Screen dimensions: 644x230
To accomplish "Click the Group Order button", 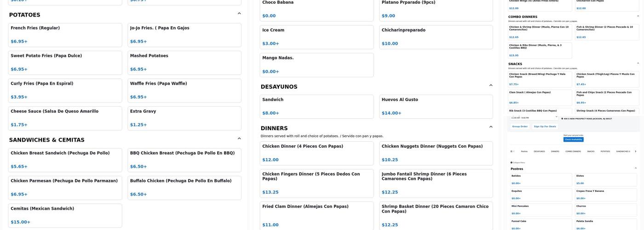I will (x=520, y=126).
